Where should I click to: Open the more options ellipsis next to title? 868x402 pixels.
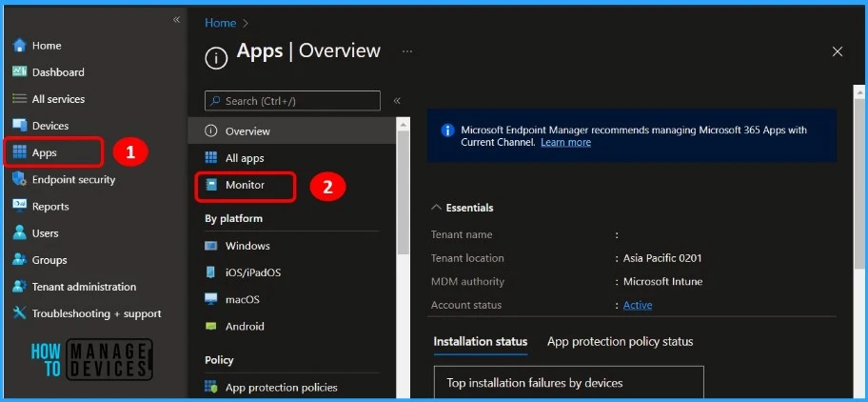click(407, 50)
